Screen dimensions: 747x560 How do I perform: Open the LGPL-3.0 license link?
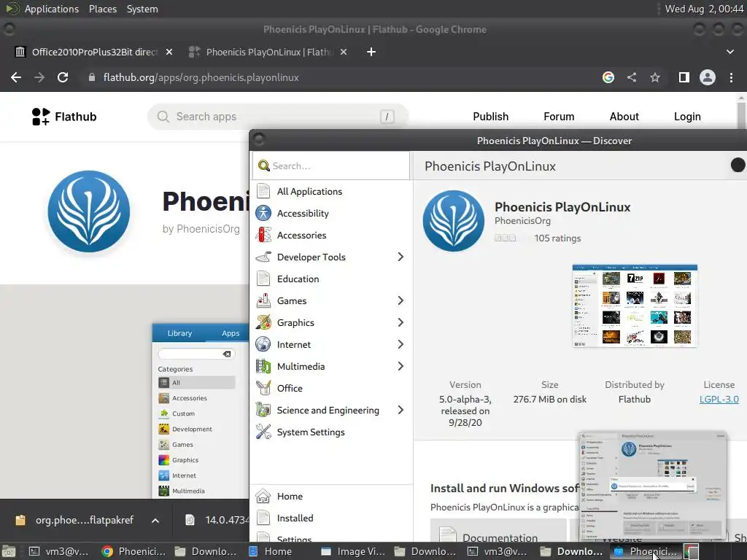coord(719,400)
